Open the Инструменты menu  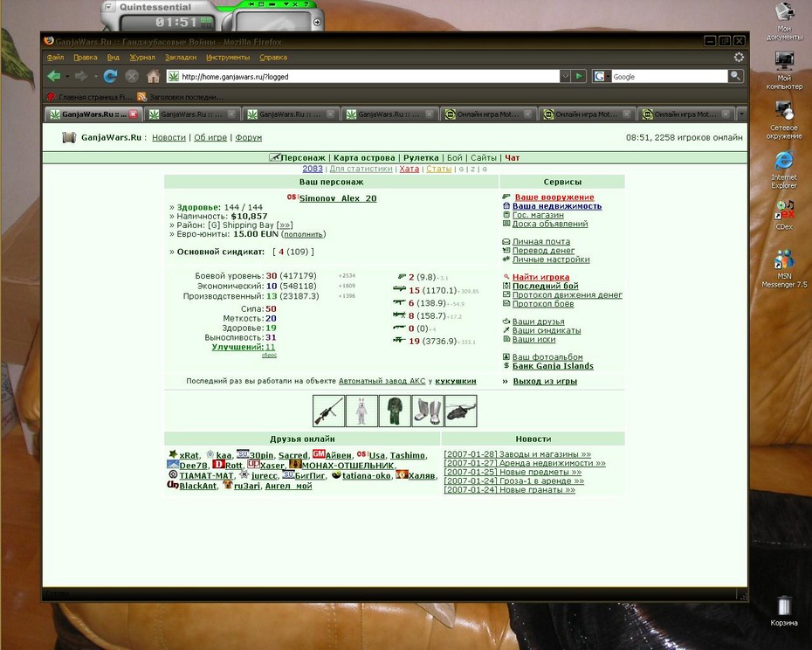[227, 58]
